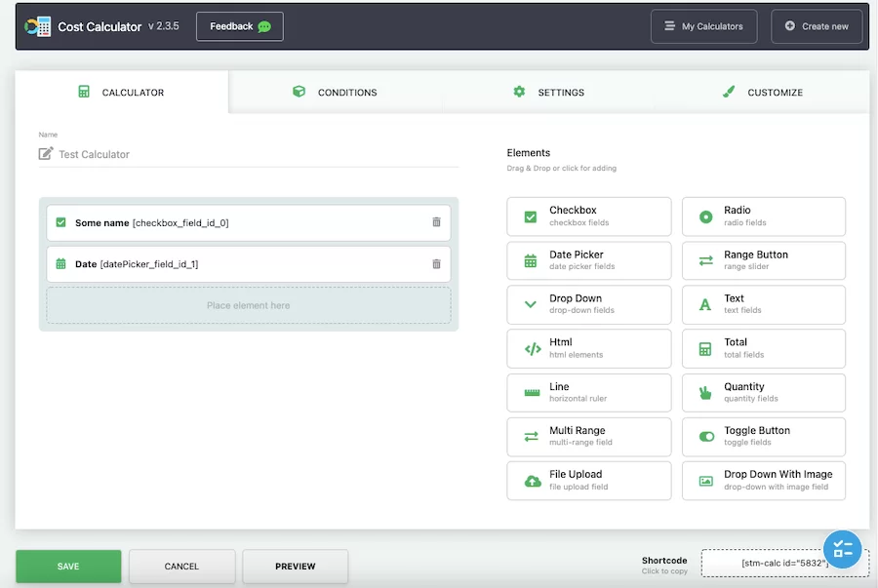Add a Total field
The width and height of the screenshot is (878, 588).
coord(763,348)
